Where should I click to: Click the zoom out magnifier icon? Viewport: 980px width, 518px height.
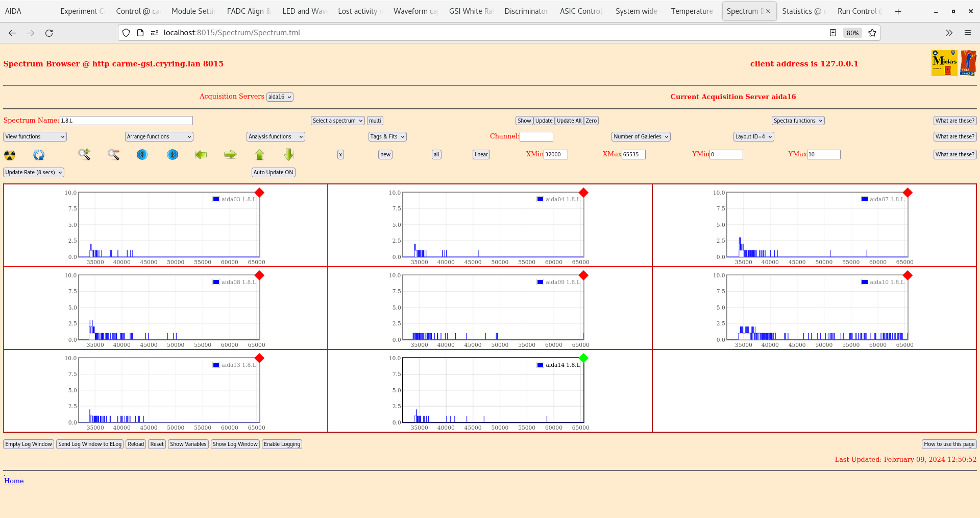[x=113, y=154]
